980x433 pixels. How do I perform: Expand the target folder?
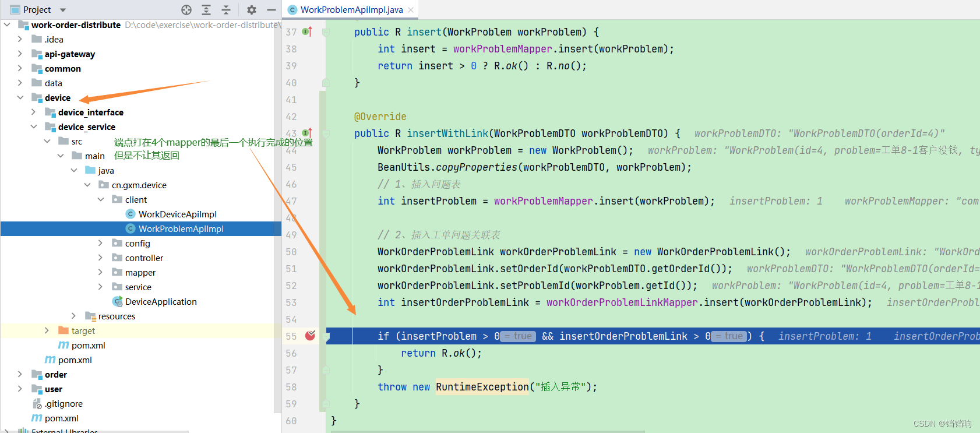click(x=47, y=330)
